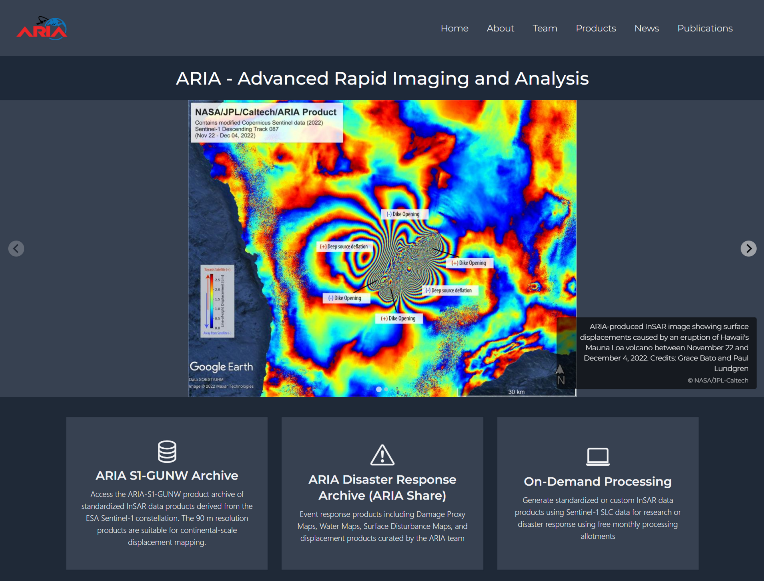Select the first carousel indicator dot
The width and height of the screenshot is (764, 581).
(379, 389)
